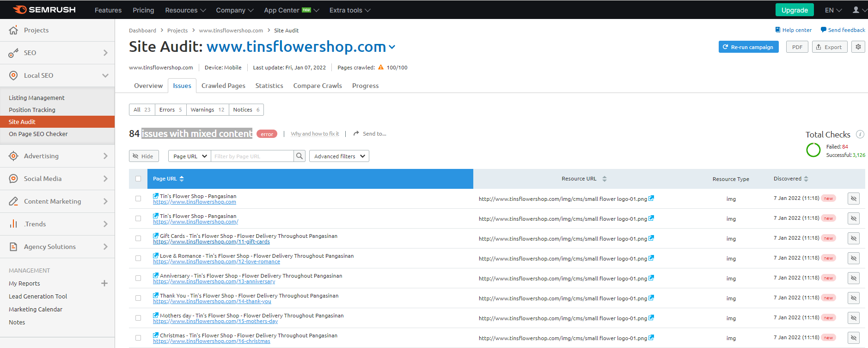Click the Total Checks info icon
The height and width of the screenshot is (348, 868).
[860, 134]
